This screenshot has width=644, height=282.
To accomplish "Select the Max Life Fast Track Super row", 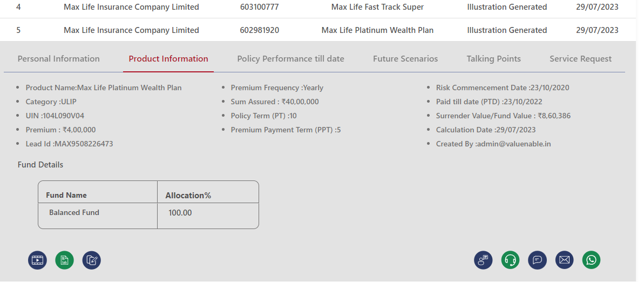I will tap(318, 8).
